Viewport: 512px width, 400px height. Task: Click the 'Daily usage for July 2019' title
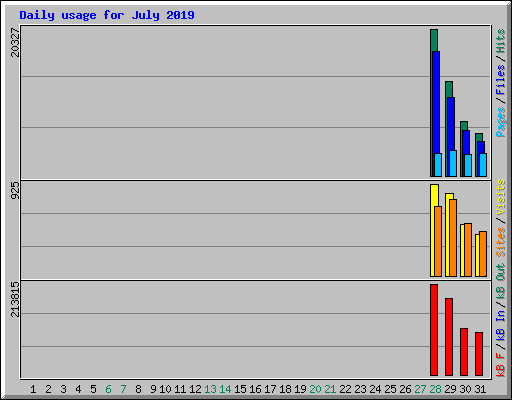tap(107, 15)
